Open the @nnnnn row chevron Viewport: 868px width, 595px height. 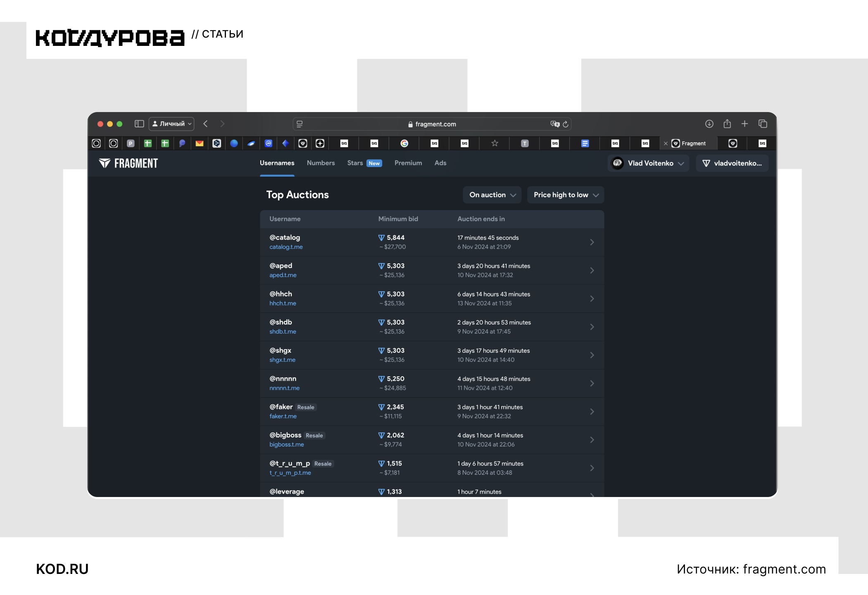[x=592, y=383]
